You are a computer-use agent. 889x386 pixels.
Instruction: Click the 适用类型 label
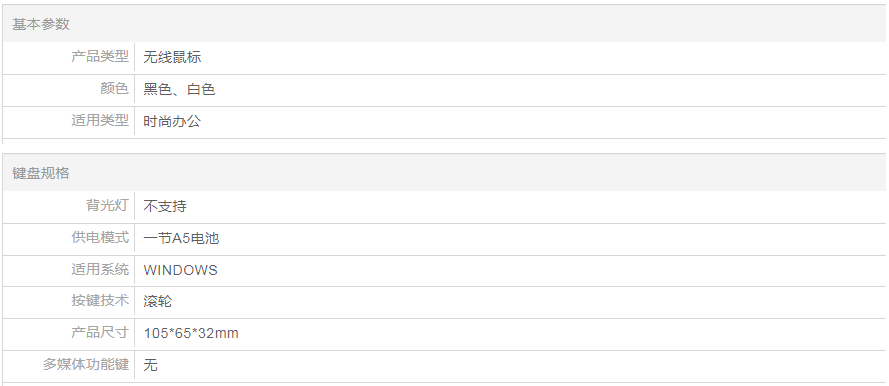tap(100, 121)
